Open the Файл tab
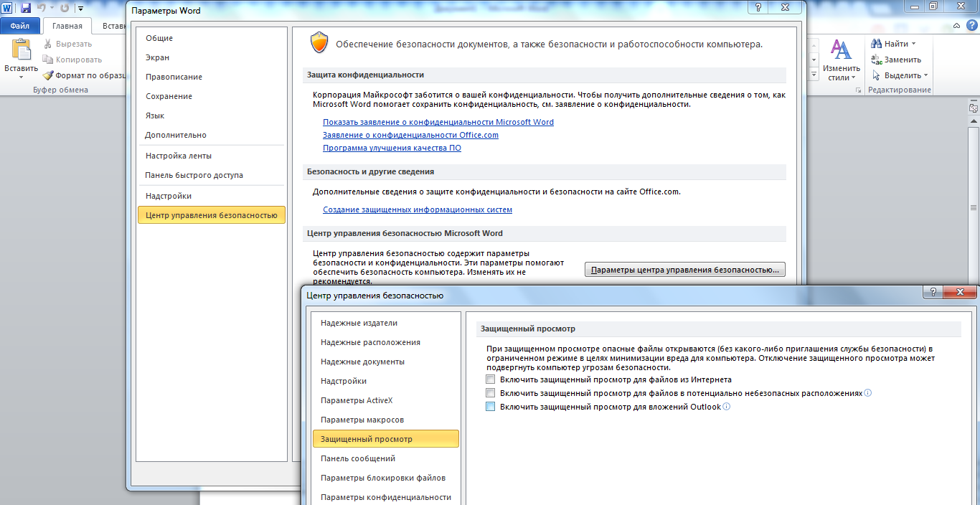 pos(19,26)
